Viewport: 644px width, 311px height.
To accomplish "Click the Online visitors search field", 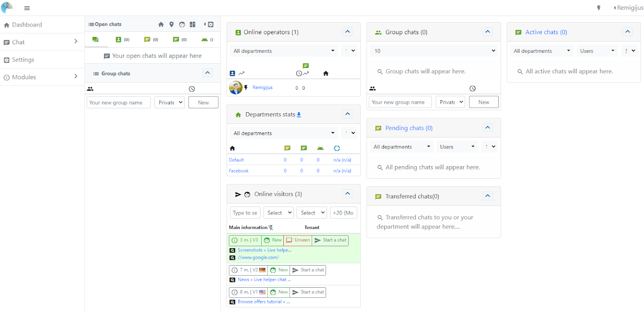I will click(x=245, y=213).
